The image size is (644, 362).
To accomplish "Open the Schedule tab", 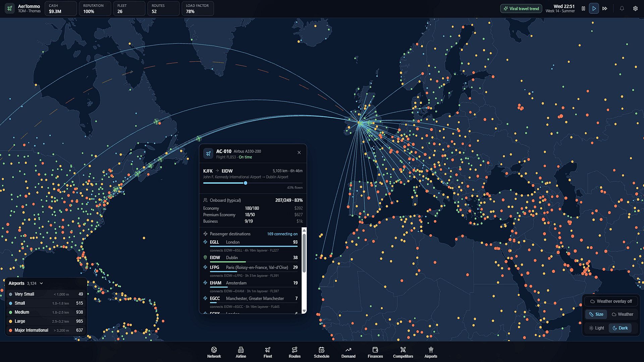I will [321, 352].
